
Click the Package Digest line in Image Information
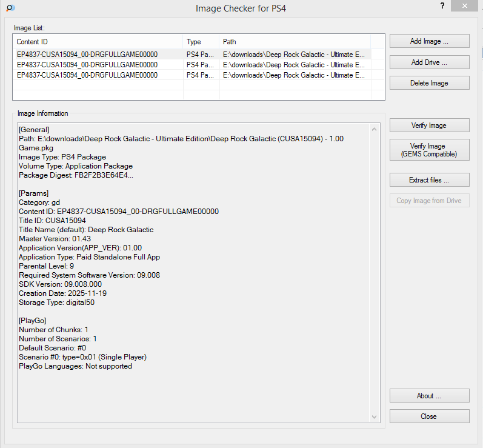coord(76,175)
